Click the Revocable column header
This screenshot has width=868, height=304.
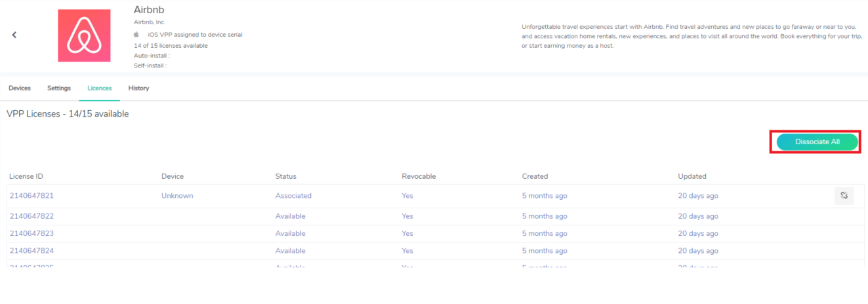pos(419,176)
